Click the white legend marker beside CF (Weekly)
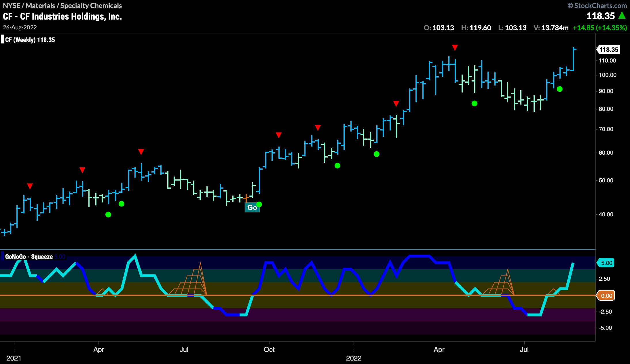The image size is (630, 364). [2, 39]
